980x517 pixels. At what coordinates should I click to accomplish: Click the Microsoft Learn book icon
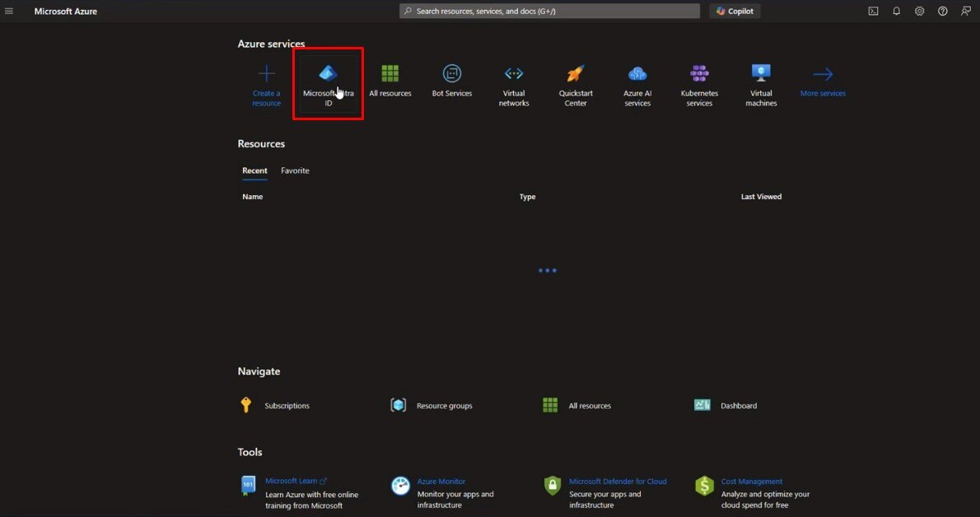pos(248,485)
